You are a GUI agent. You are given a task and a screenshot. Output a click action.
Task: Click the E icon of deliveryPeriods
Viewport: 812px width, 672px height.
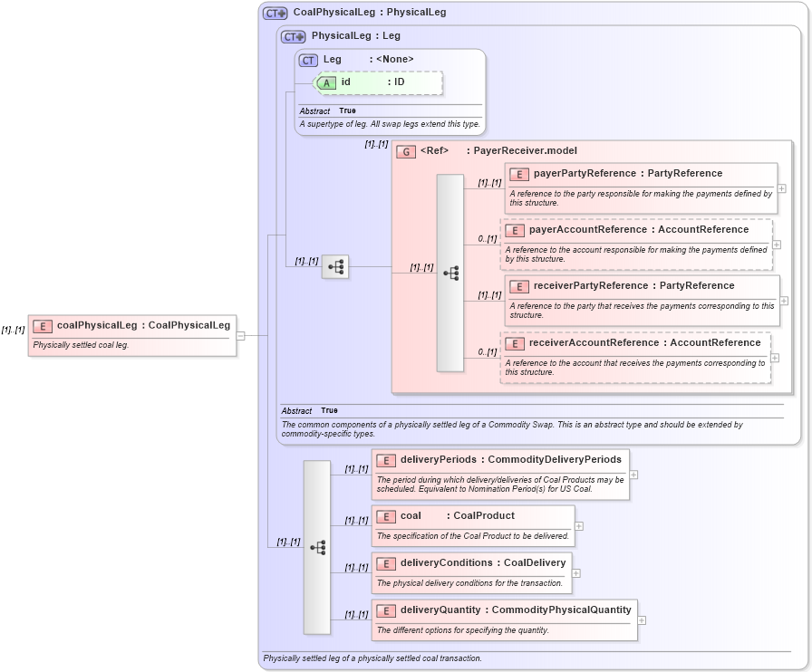click(386, 460)
